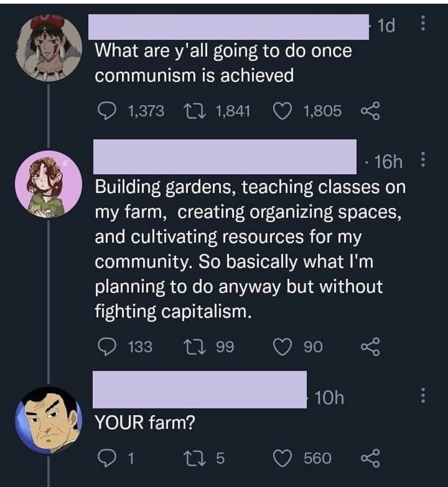Open more options for the 10h tweet
This screenshot has width=448, height=487.
click(x=423, y=398)
